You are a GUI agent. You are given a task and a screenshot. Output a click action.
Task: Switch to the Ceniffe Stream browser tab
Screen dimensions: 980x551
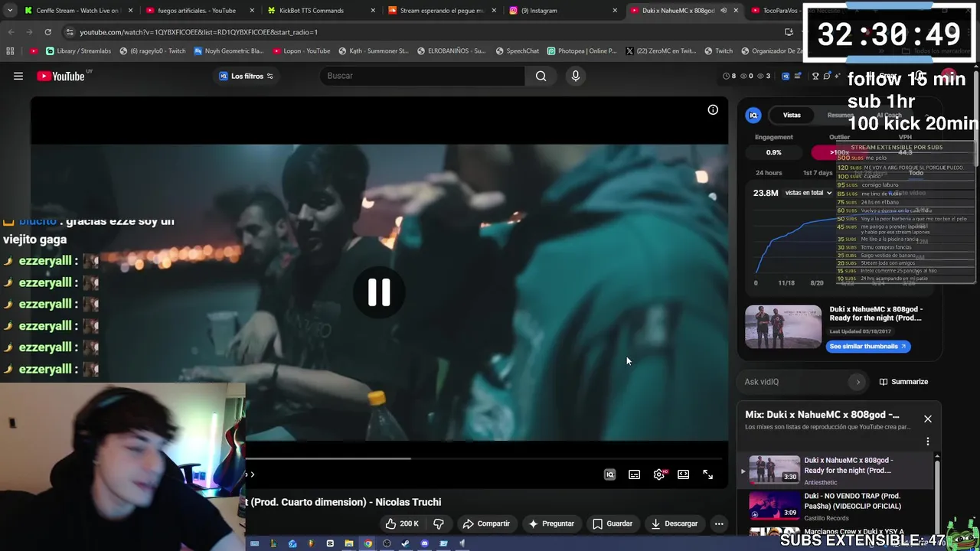pos(77,11)
